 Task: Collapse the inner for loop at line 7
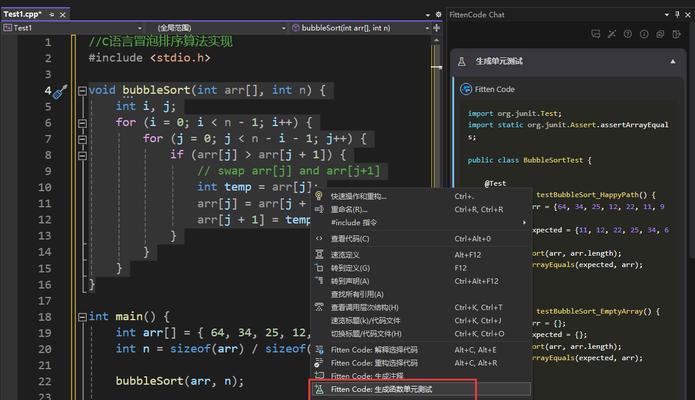[82, 139]
